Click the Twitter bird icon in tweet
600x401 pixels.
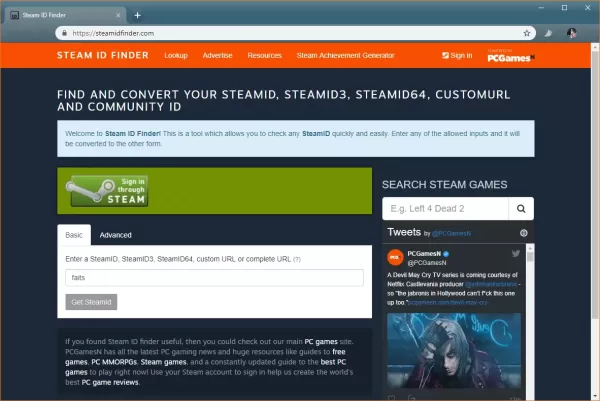516,253
